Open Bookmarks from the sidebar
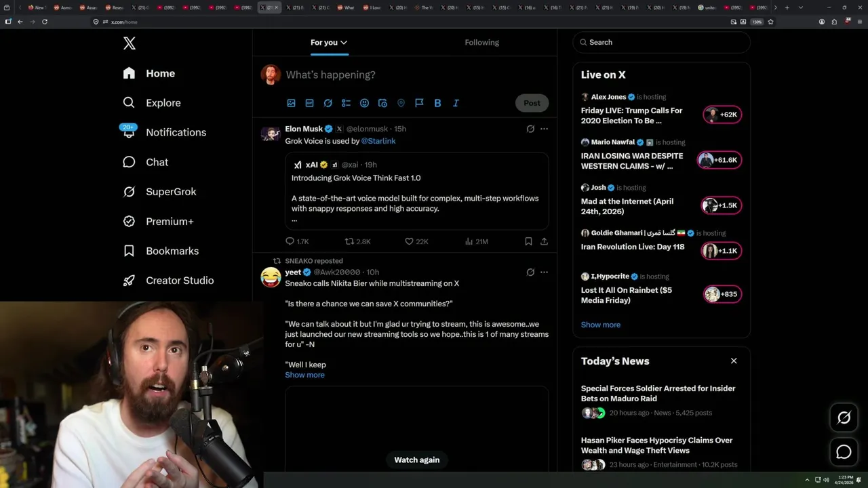The width and height of the screenshot is (868, 488). (161, 251)
